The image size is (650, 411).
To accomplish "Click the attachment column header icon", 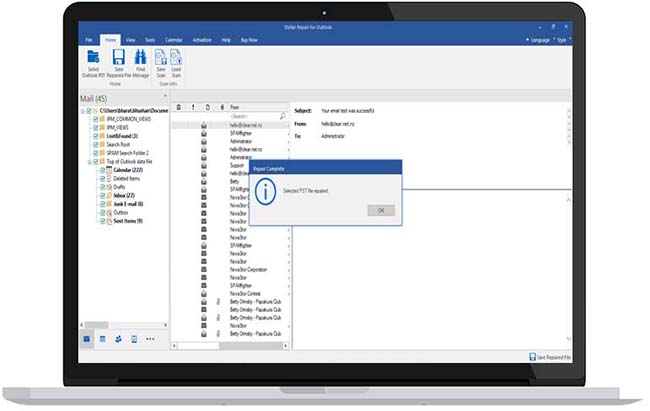I will pyautogui.click(x=222, y=107).
